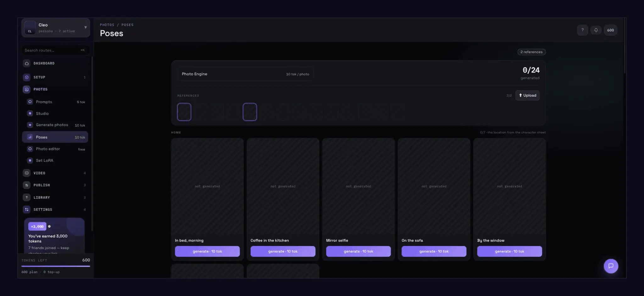Open the Photo Engine selector

(245, 74)
